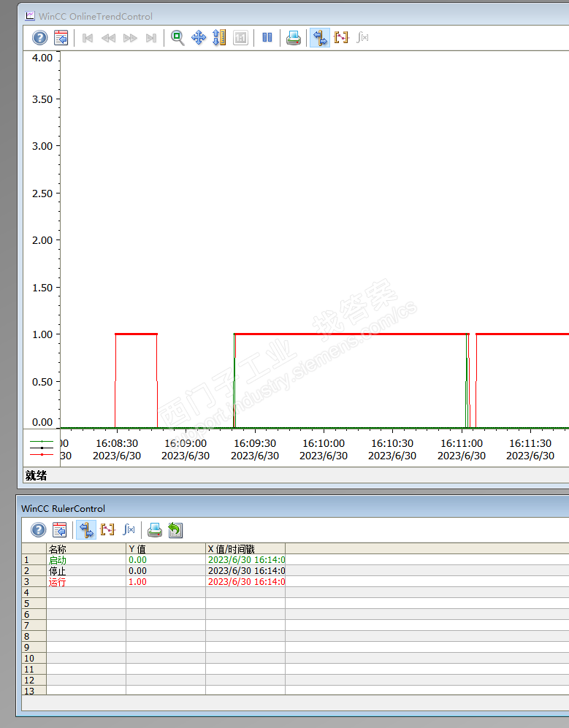Jump to last data record in trend

(151, 38)
